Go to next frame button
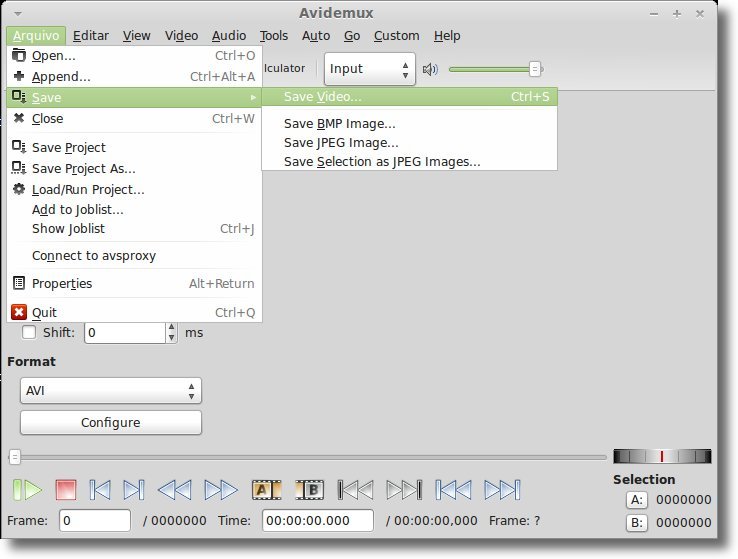Image resolution: width=738 pixels, height=559 pixels. point(134,490)
